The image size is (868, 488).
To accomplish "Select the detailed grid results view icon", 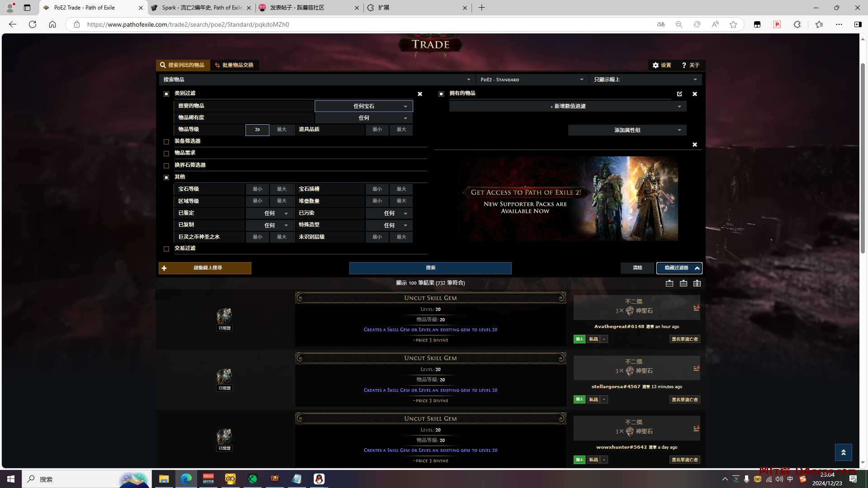I will click(697, 283).
